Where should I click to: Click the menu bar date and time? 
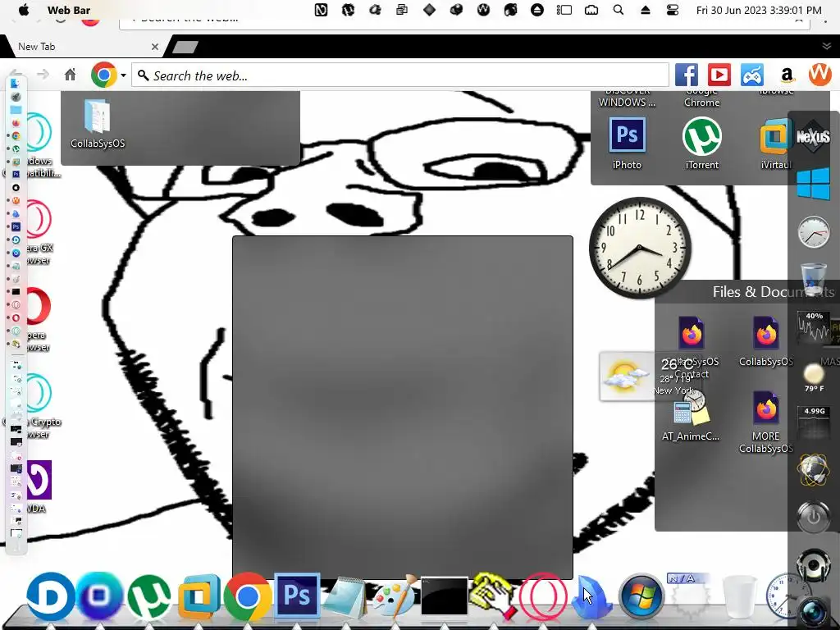[x=759, y=10]
